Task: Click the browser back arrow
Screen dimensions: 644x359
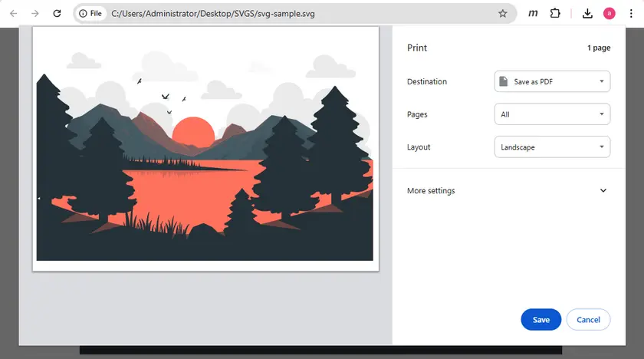Action: pos(13,14)
